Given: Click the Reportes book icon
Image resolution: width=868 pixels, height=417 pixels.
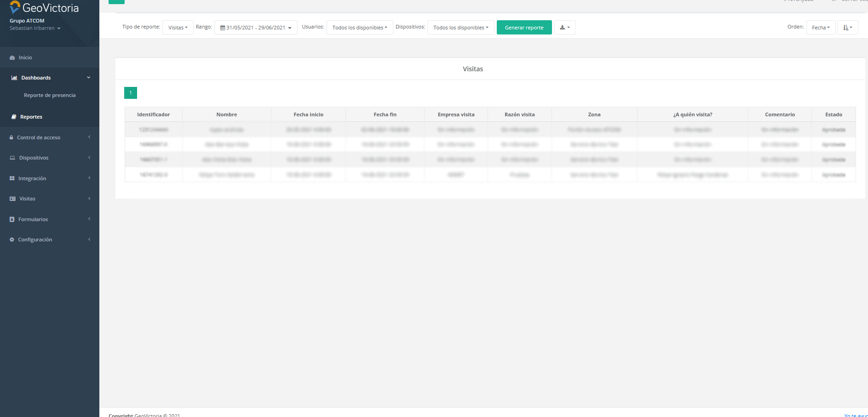Looking at the screenshot, I should (x=14, y=117).
